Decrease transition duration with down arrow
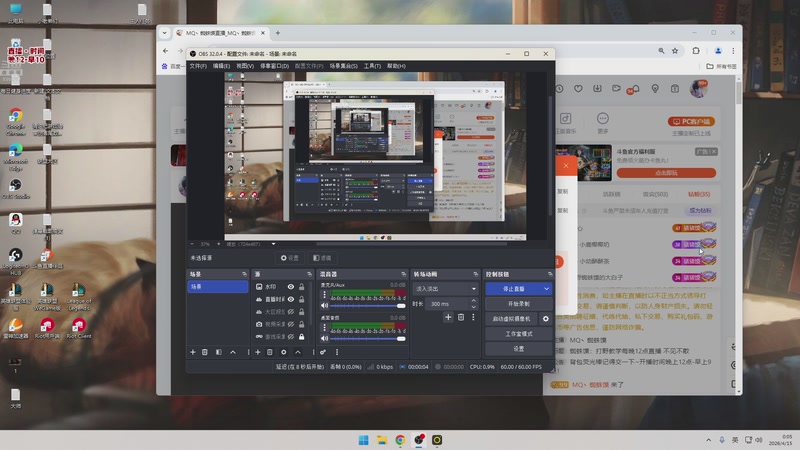Viewport: 800px width, 450px height. click(x=473, y=307)
